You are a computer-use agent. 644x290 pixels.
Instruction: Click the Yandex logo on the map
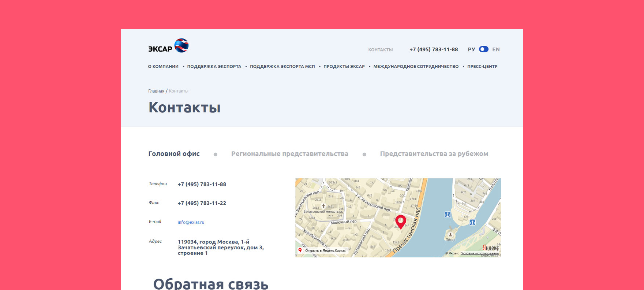tap(490, 248)
